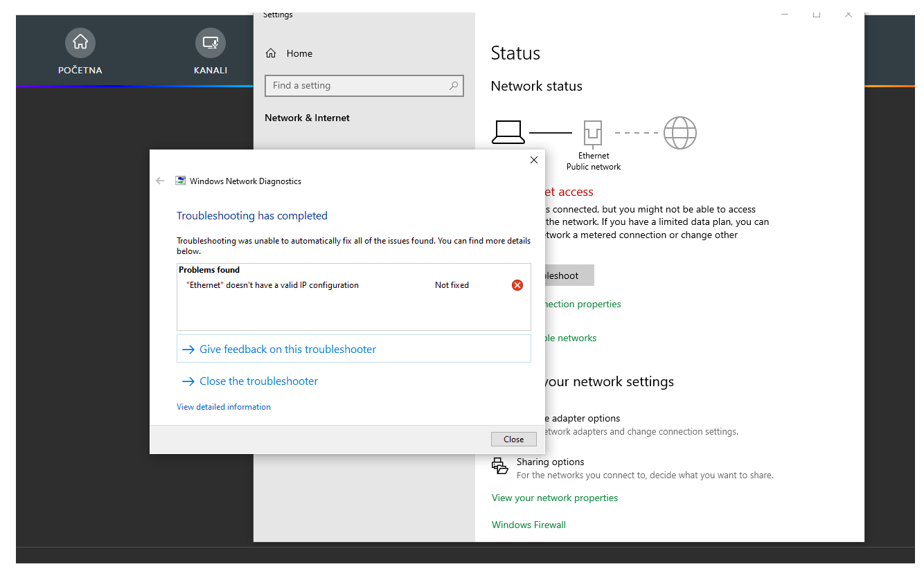Open View your network properties link
The image size is (924, 571).
[x=555, y=498]
